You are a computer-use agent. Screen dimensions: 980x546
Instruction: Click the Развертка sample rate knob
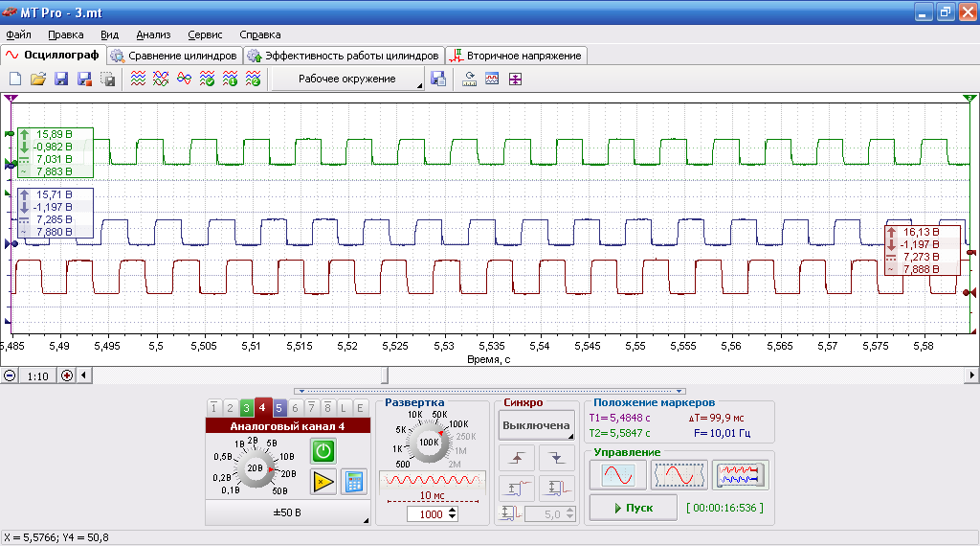coord(428,443)
